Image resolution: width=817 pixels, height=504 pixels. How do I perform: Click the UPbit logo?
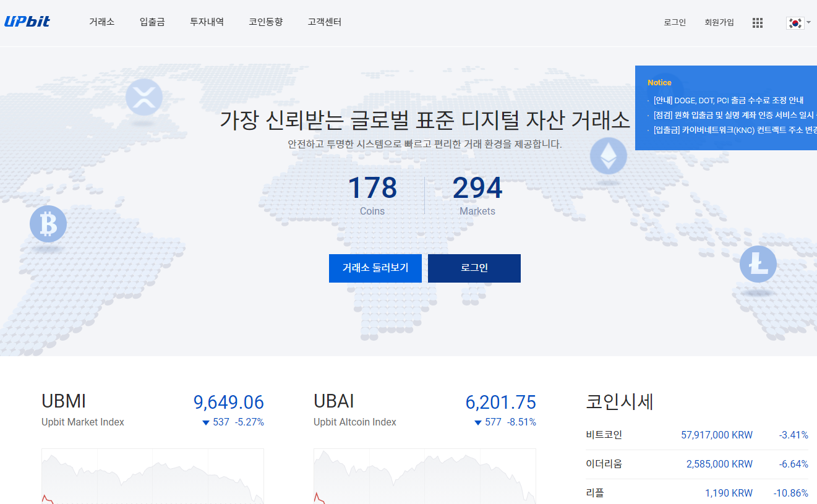[x=27, y=22]
